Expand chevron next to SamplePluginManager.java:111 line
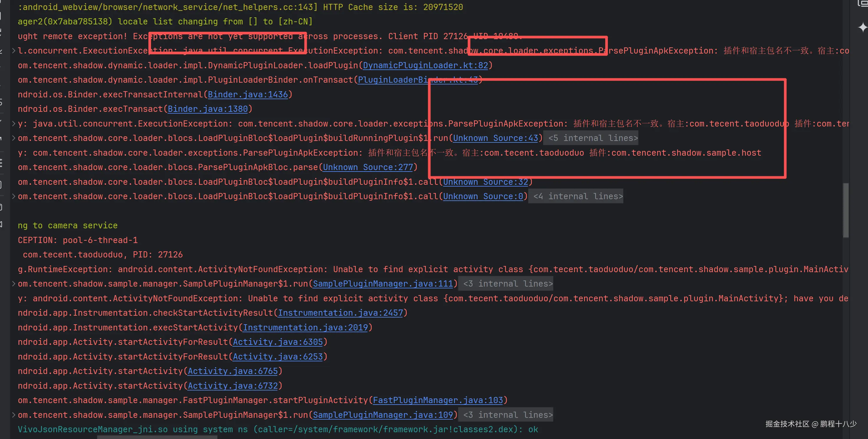 pyautogui.click(x=14, y=284)
